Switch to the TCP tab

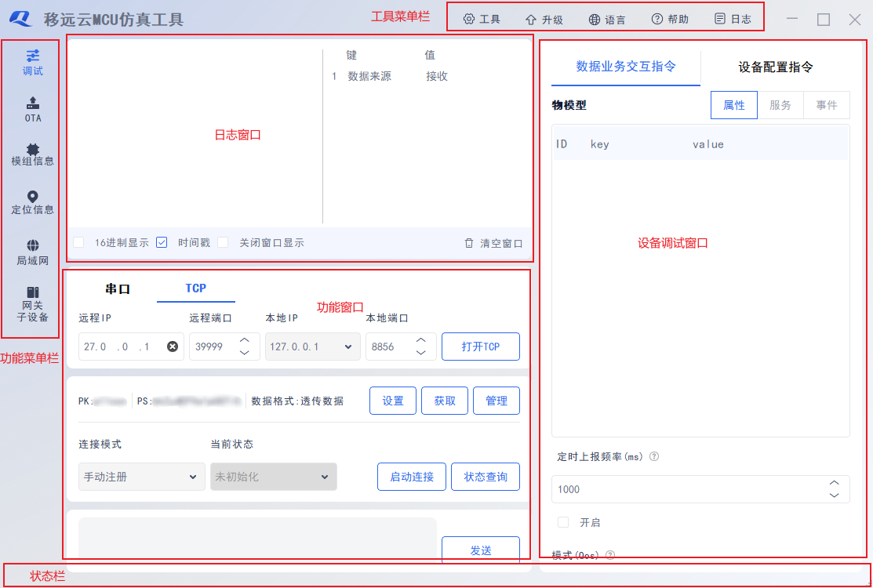tap(196, 289)
